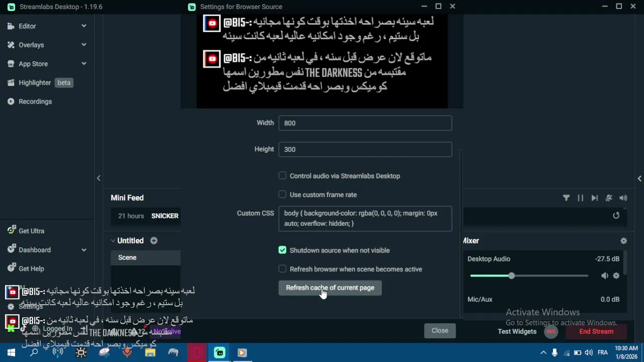This screenshot has height=362, width=644.
Task: Expand the right panel arrow
Action: [639, 178]
